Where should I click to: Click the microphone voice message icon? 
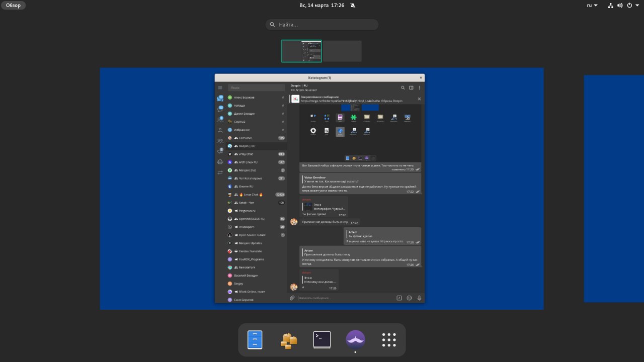419,298
